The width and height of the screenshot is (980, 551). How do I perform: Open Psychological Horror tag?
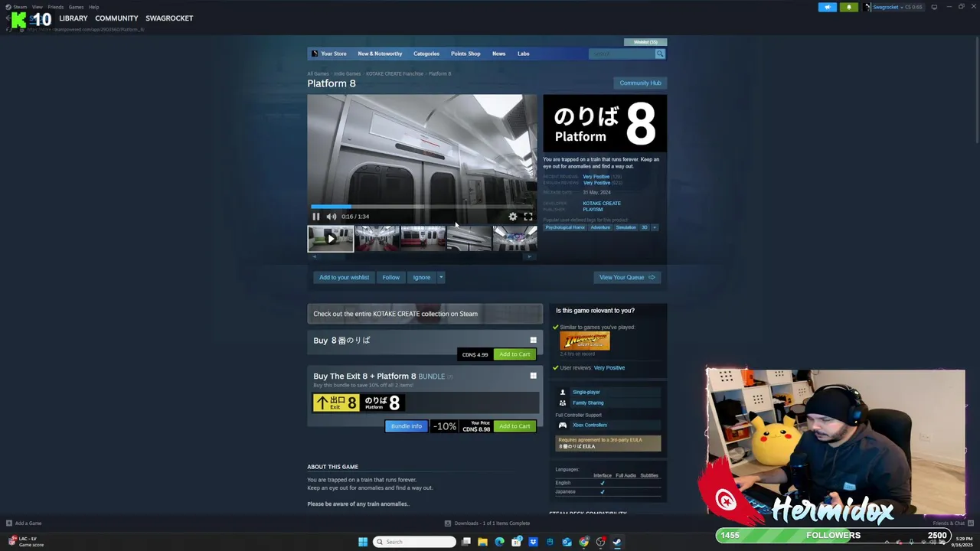[x=565, y=227]
